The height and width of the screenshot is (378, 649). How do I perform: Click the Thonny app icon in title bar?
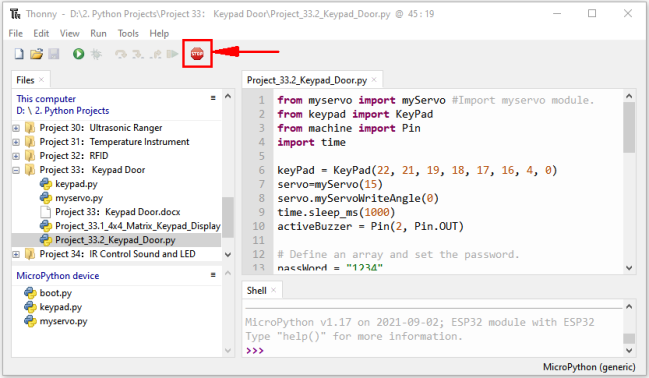tap(15, 14)
